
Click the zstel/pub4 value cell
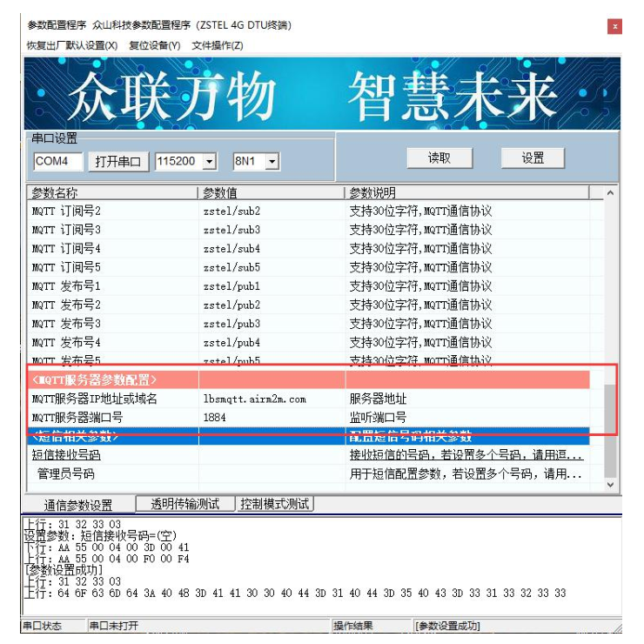[272, 343]
